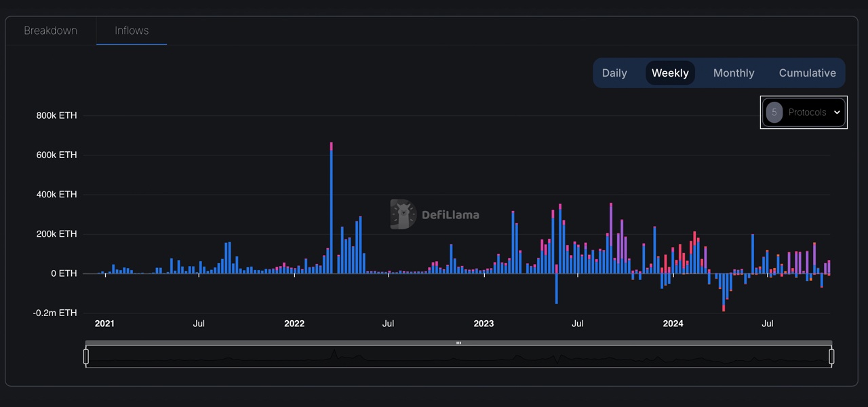868x407 pixels.
Task: Switch to the Breakdown tab
Action: pos(50,31)
